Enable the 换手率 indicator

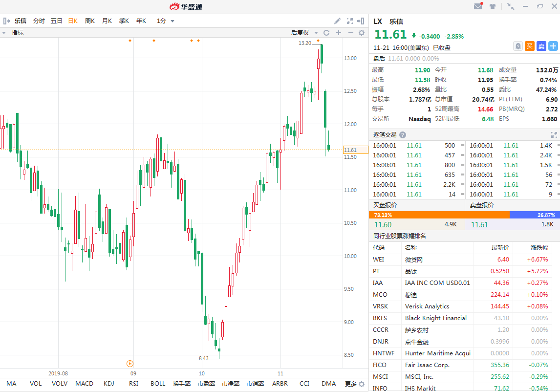click(182, 383)
